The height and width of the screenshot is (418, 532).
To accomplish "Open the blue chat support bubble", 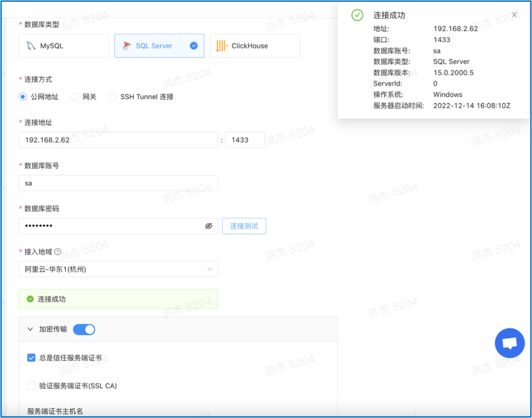I will tap(510, 343).
